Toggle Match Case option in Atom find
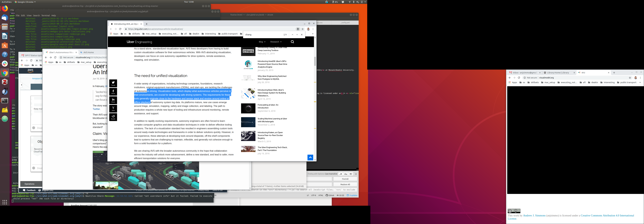 coord(346,174)
